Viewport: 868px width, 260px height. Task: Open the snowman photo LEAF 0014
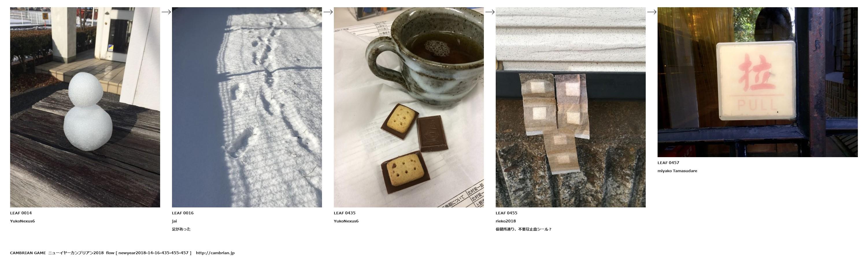pos(85,107)
